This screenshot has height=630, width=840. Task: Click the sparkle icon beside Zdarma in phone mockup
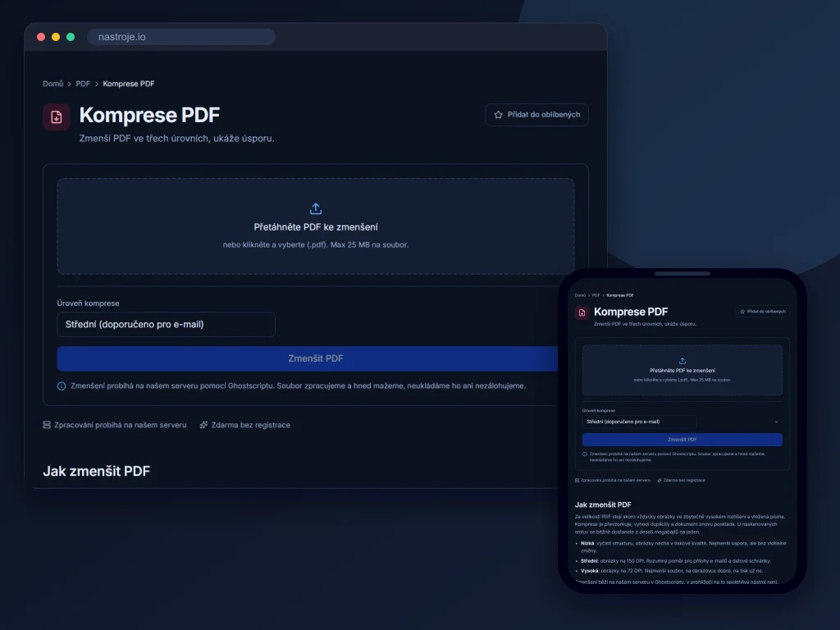(x=660, y=480)
